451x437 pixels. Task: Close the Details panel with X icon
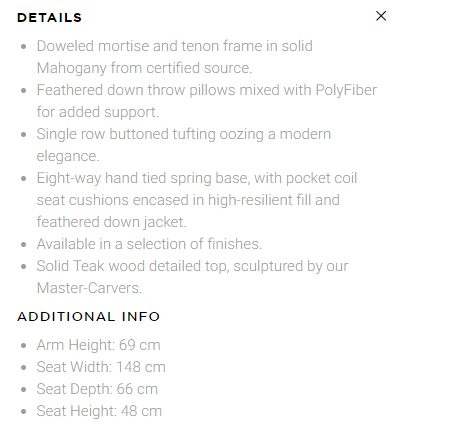(381, 16)
